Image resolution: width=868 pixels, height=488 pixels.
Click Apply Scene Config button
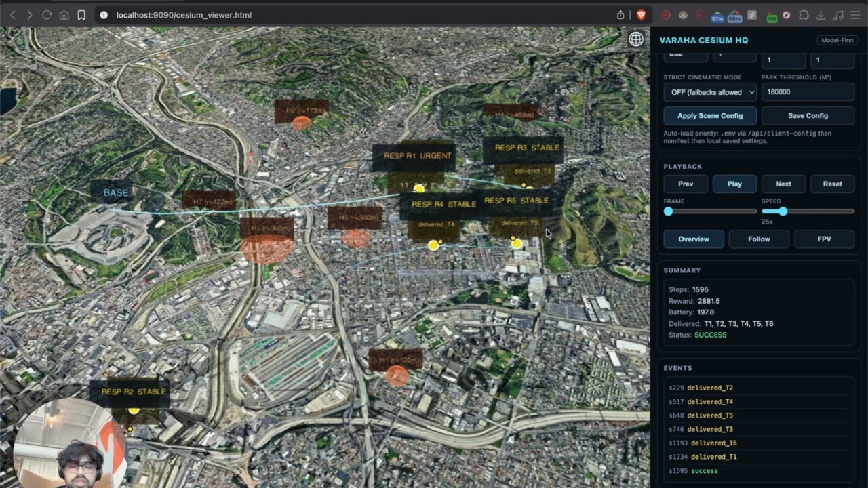tap(710, 115)
